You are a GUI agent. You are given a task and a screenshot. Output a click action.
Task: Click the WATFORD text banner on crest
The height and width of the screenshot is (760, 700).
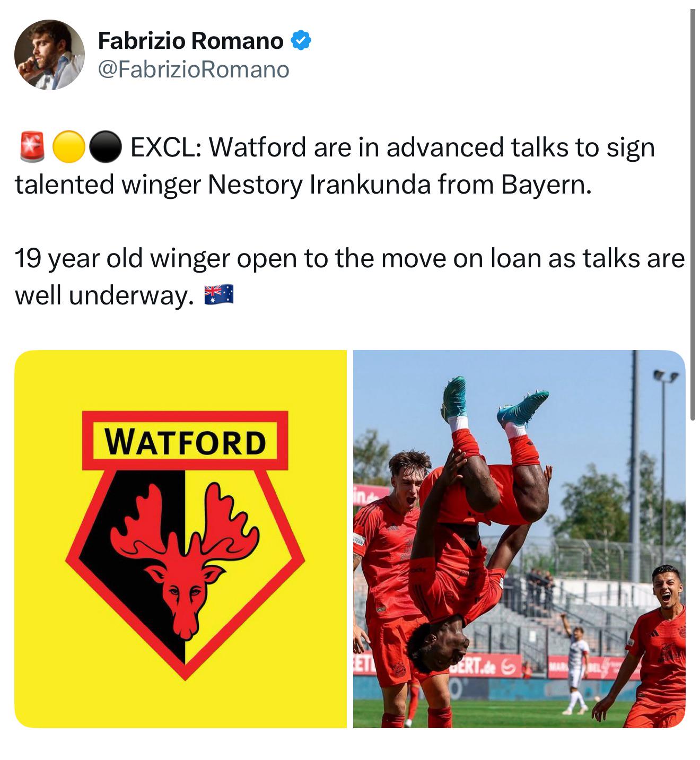[x=185, y=441]
